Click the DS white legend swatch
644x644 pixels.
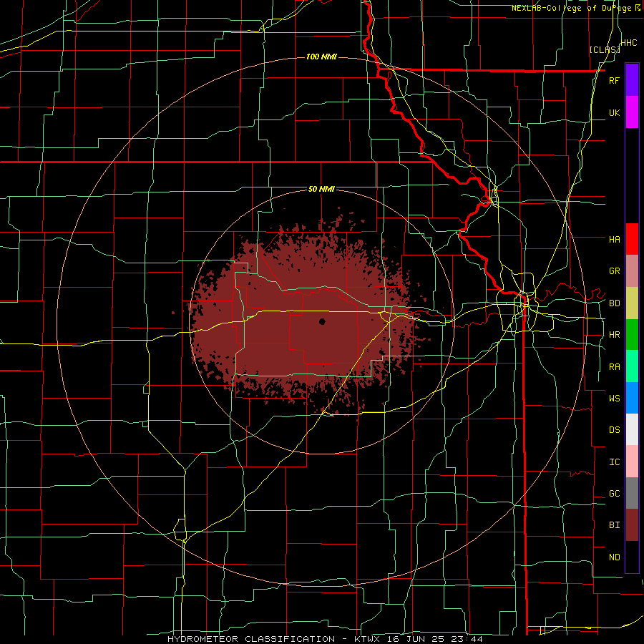632,429
